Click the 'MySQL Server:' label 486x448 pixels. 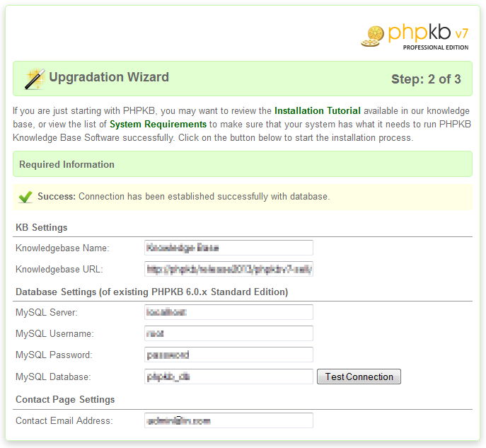[x=47, y=312]
